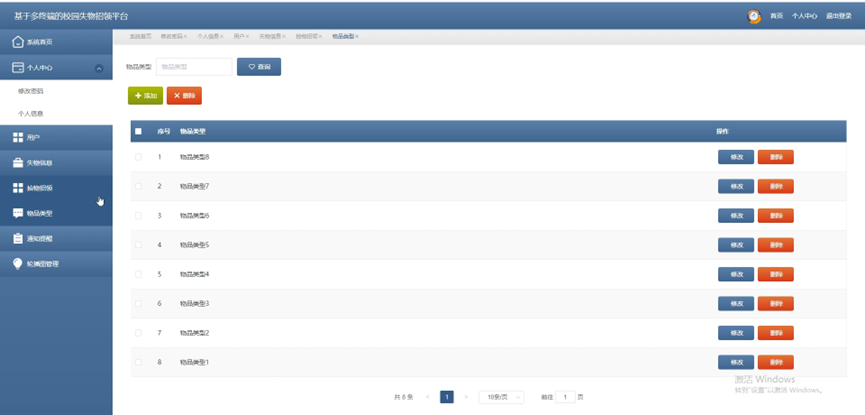Click the 物品类型 search input field
Image resolution: width=865 pixels, height=415 pixels.
tap(194, 67)
